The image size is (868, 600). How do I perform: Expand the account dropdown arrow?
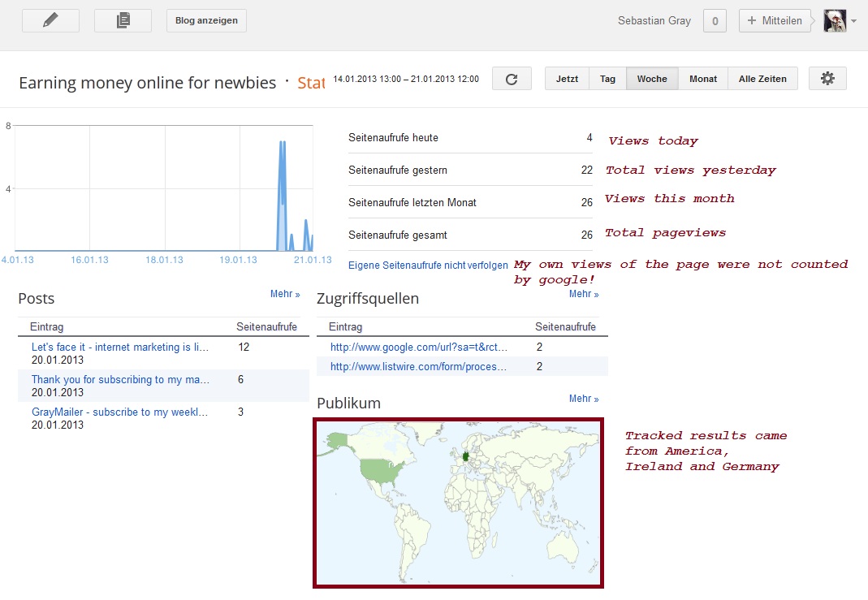point(853,22)
